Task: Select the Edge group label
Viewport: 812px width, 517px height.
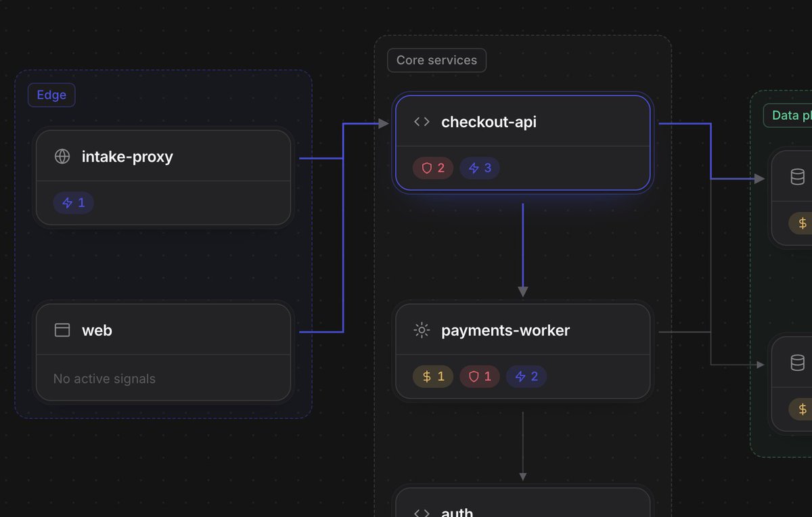Action: 51,95
